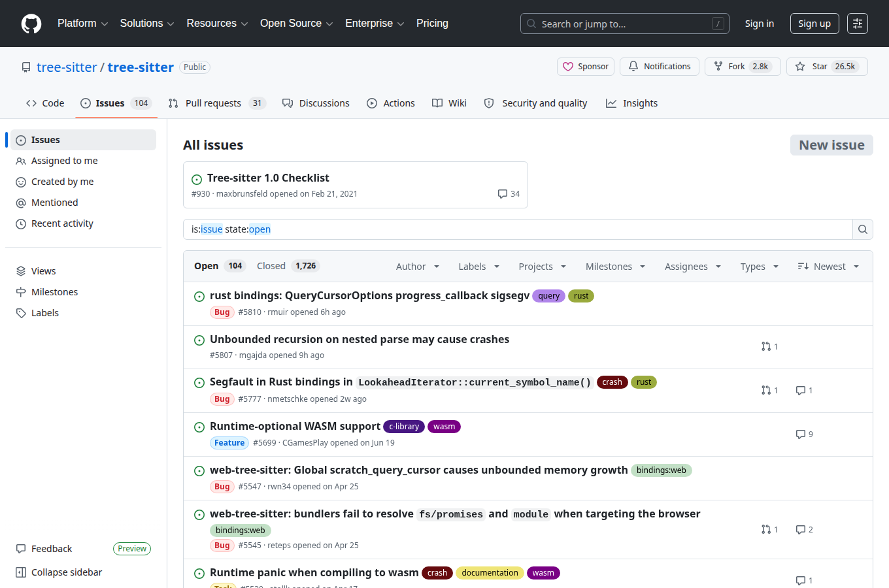Open comments icon for issue #5777

tap(800, 390)
